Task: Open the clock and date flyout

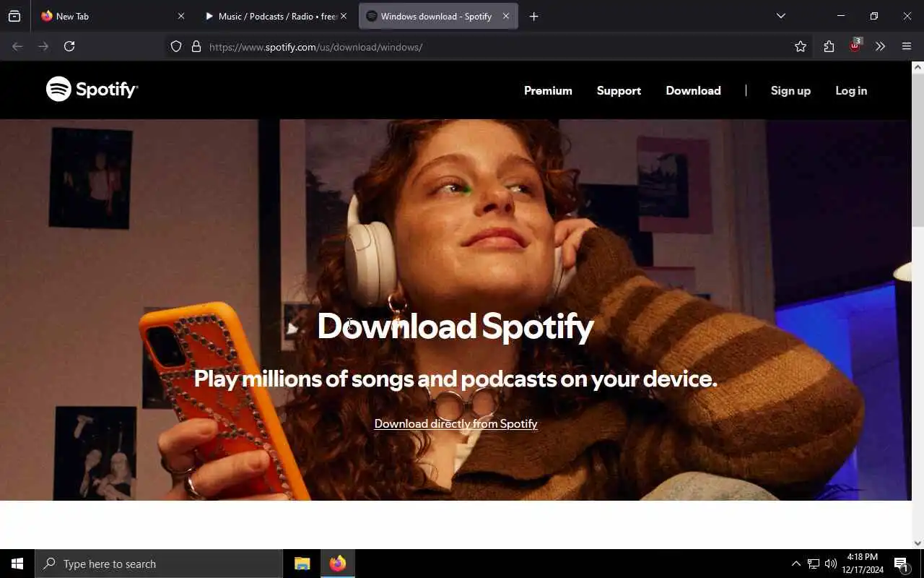Action: pos(863,564)
